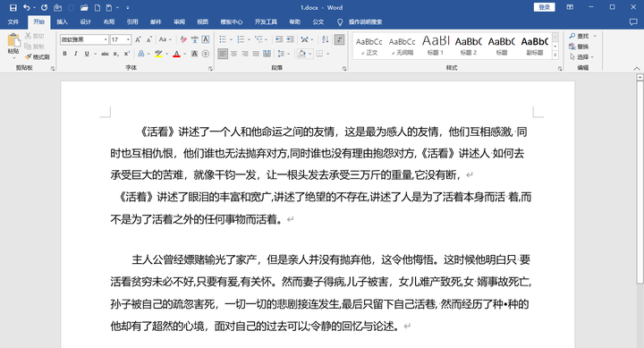Open the font dialog launcher
The width and height of the screenshot is (644, 348).
[x=211, y=69]
